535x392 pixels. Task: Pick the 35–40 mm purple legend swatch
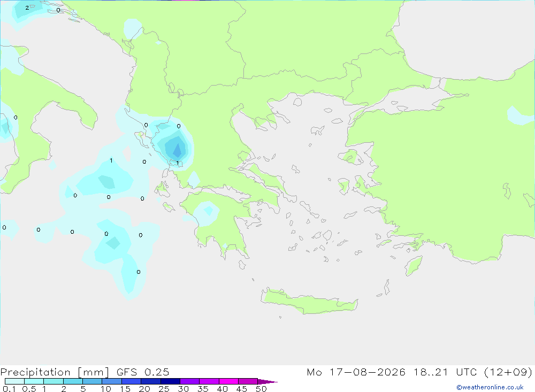click(209, 381)
